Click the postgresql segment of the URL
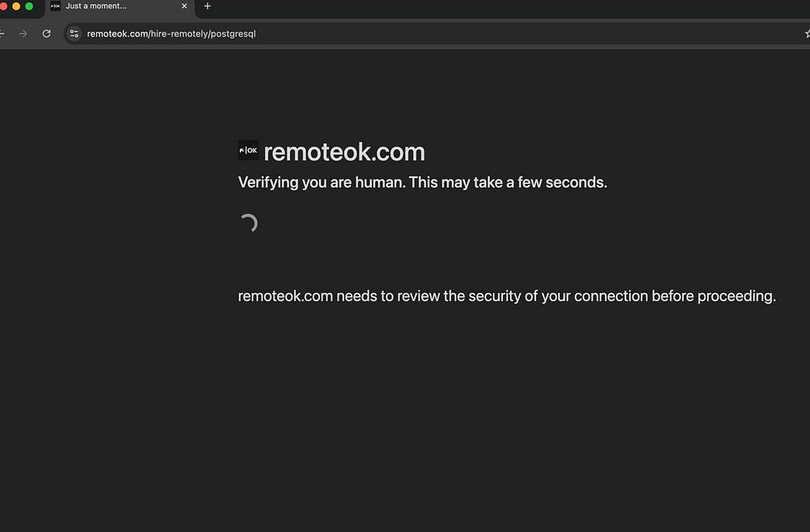810x532 pixels. [x=232, y=34]
